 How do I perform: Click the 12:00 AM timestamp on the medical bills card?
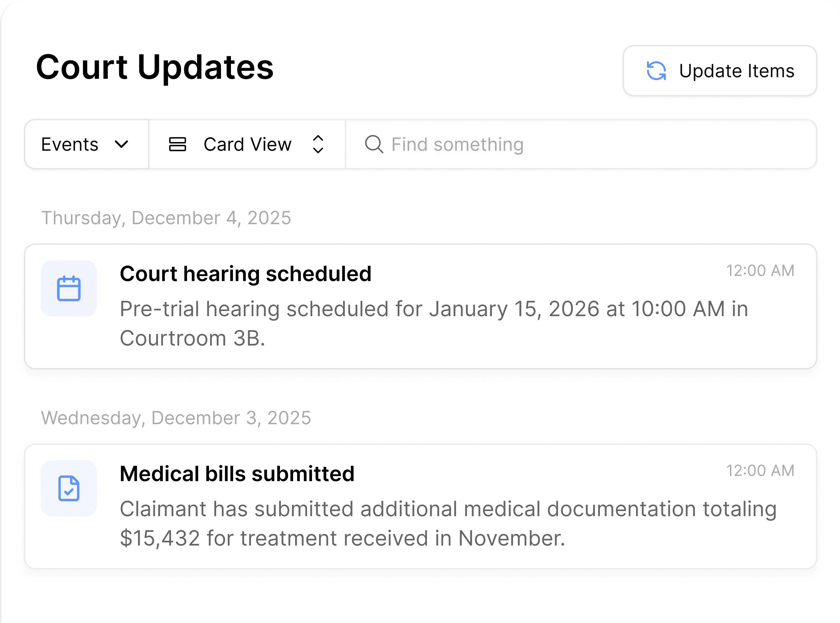tap(760, 471)
